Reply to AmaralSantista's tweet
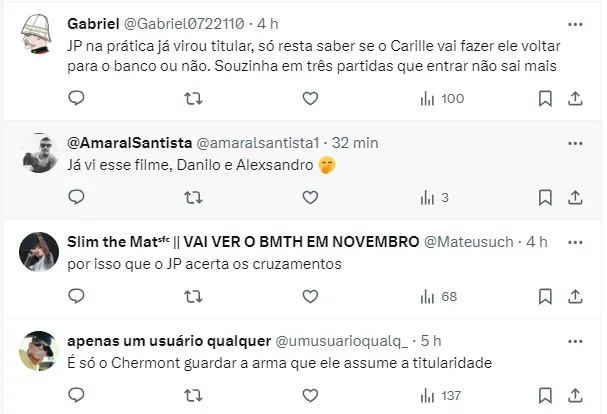This screenshot has width=607, height=414. click(77, 197)
